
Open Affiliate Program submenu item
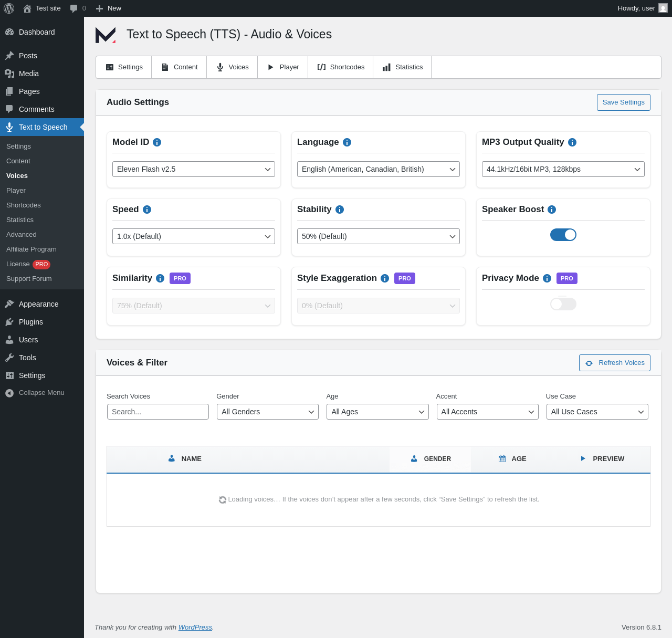[42, 249]
